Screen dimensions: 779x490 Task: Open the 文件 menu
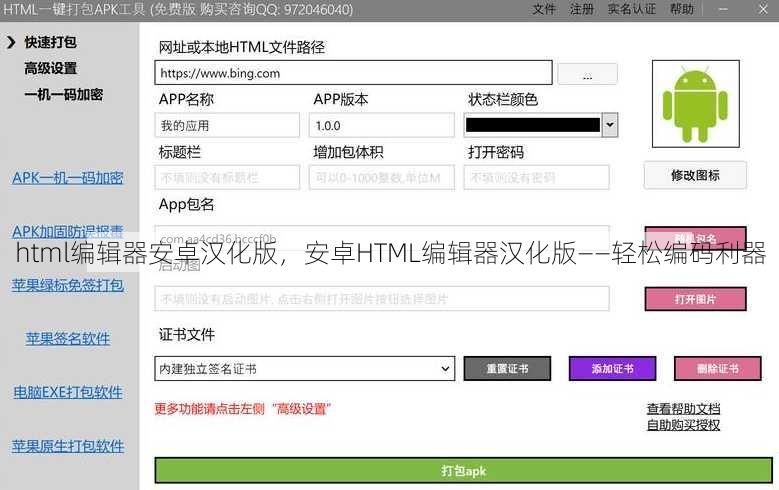tap(544, 9)
